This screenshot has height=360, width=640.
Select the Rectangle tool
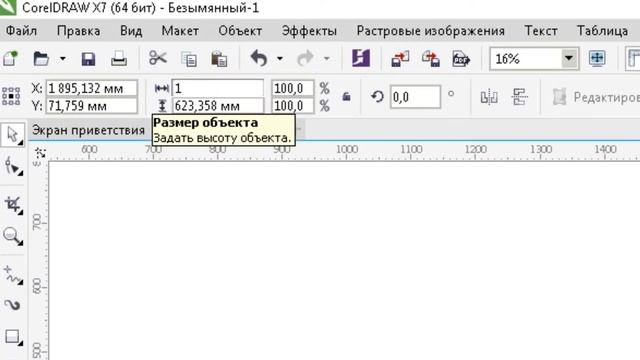(13, 337)
